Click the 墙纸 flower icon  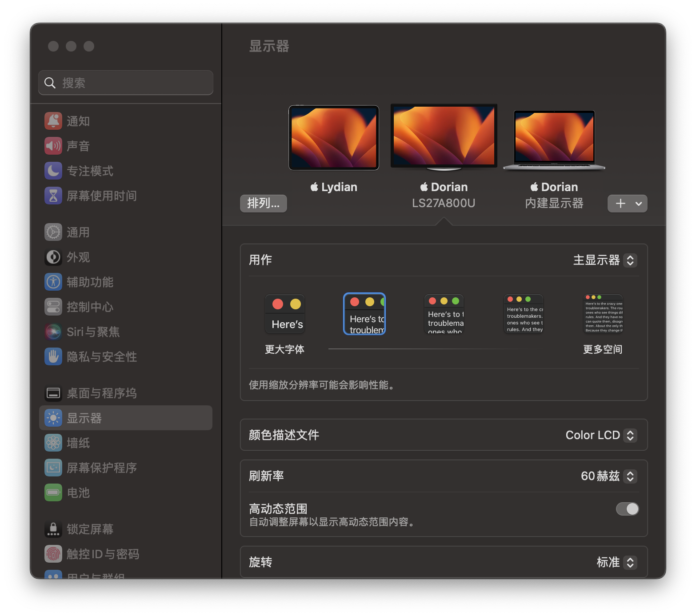(53, 443)
